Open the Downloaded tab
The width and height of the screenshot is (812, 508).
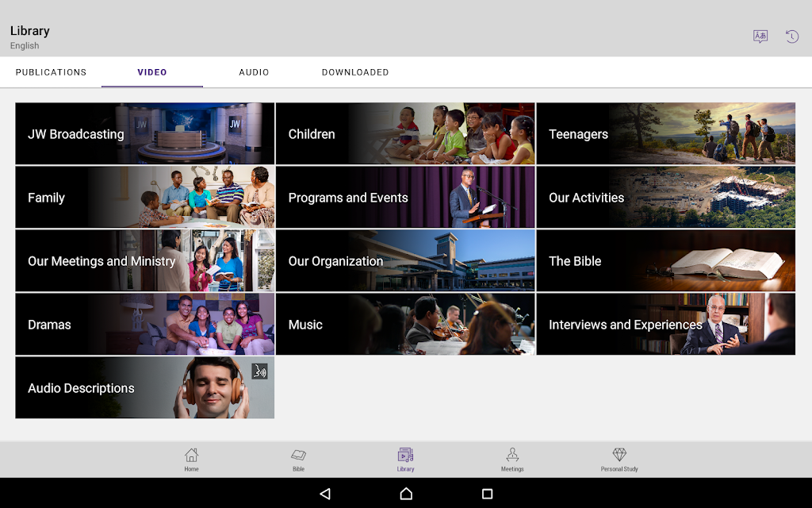click(x=355, y=72)
